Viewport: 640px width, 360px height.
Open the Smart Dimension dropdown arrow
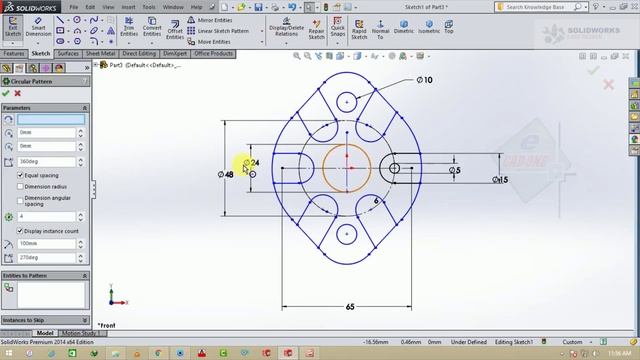pos(38,43)
